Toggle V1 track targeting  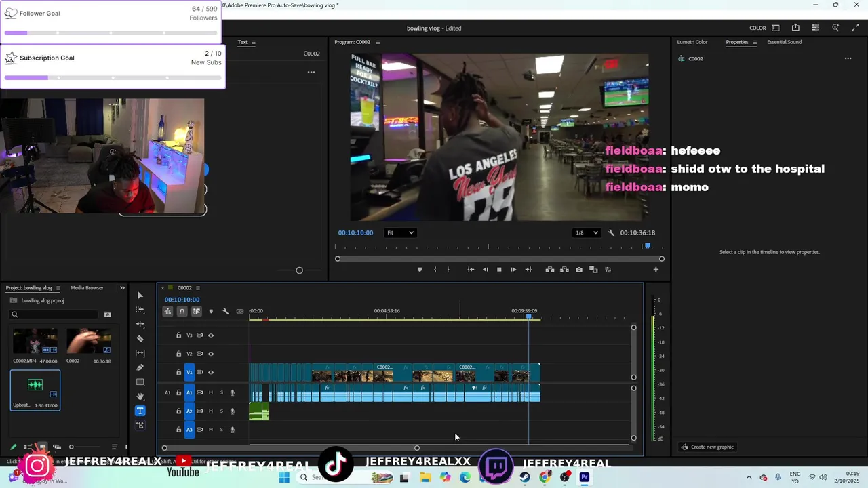(190, 372)
